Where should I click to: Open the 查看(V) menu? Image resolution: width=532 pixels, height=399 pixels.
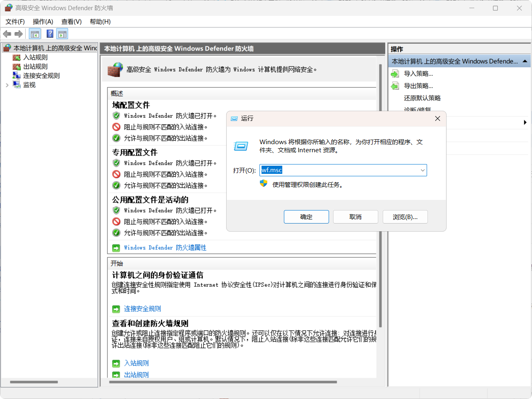[72, 22]
